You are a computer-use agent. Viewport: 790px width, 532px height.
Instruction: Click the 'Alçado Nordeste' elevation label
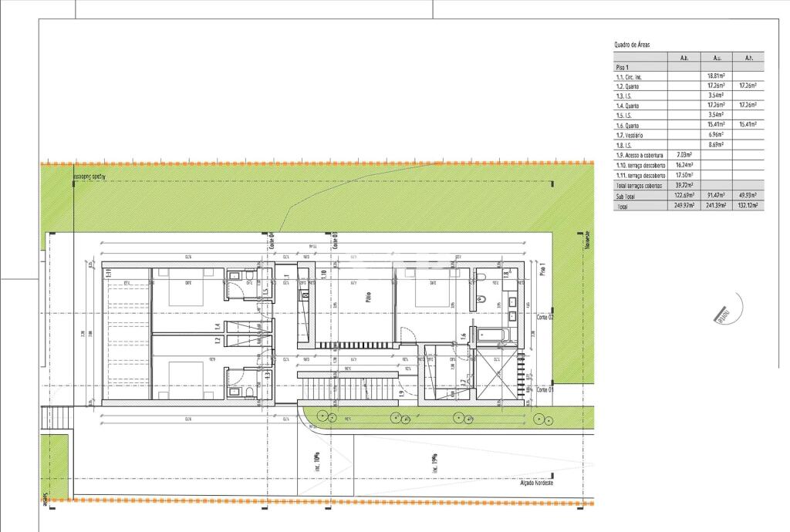[537, 483]
